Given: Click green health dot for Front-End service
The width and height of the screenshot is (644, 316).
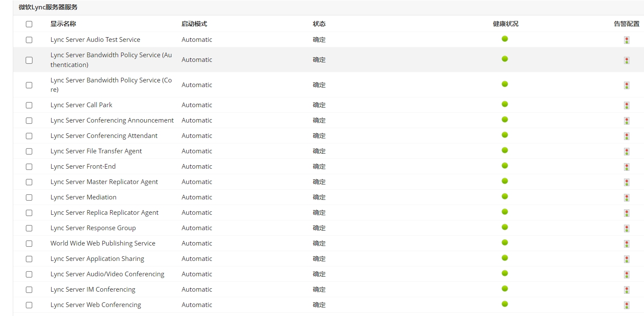Looking at the screenshot, I should click(x=505, y=166).
